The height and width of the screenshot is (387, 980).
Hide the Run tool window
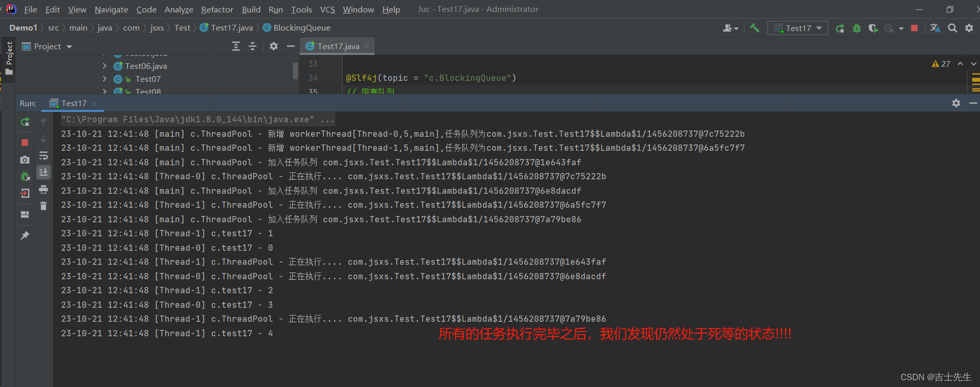tap(973, 103)
